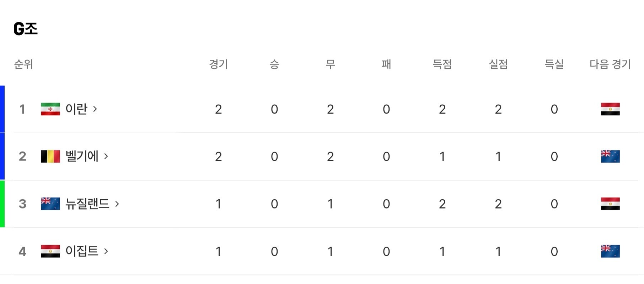Select the 득점 column header

[442, 64]
